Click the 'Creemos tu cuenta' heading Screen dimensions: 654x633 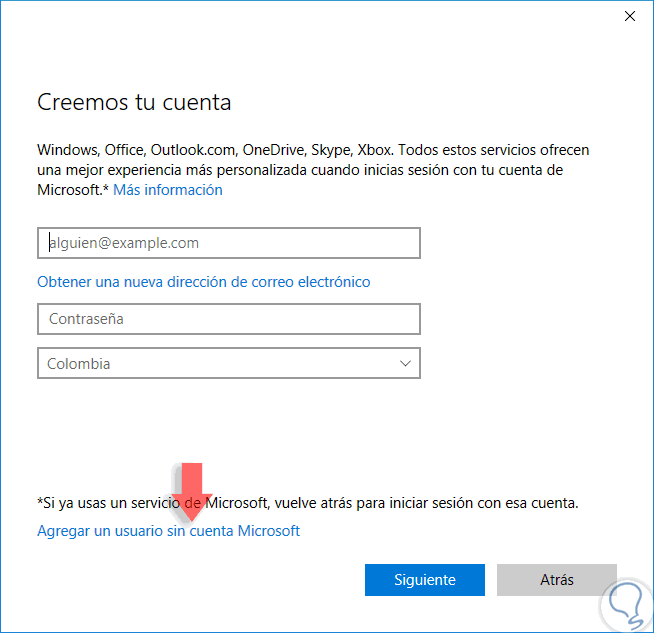pos(134,102)
